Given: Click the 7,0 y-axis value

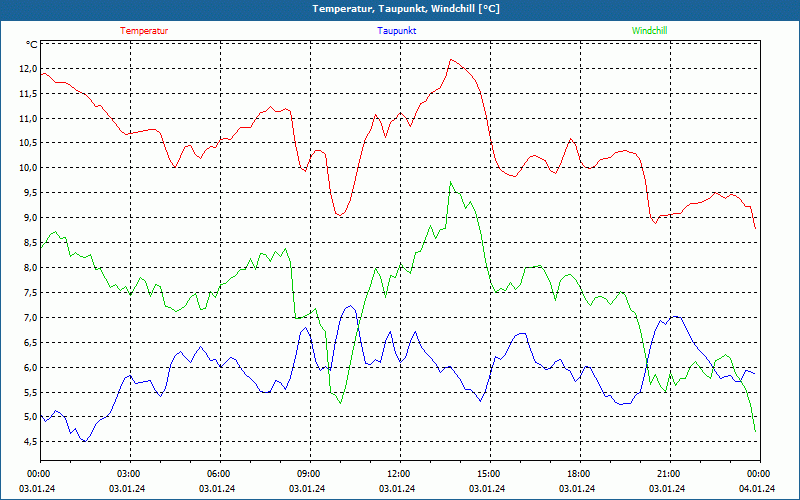Looking at the screenshot, I should point(31,318).
